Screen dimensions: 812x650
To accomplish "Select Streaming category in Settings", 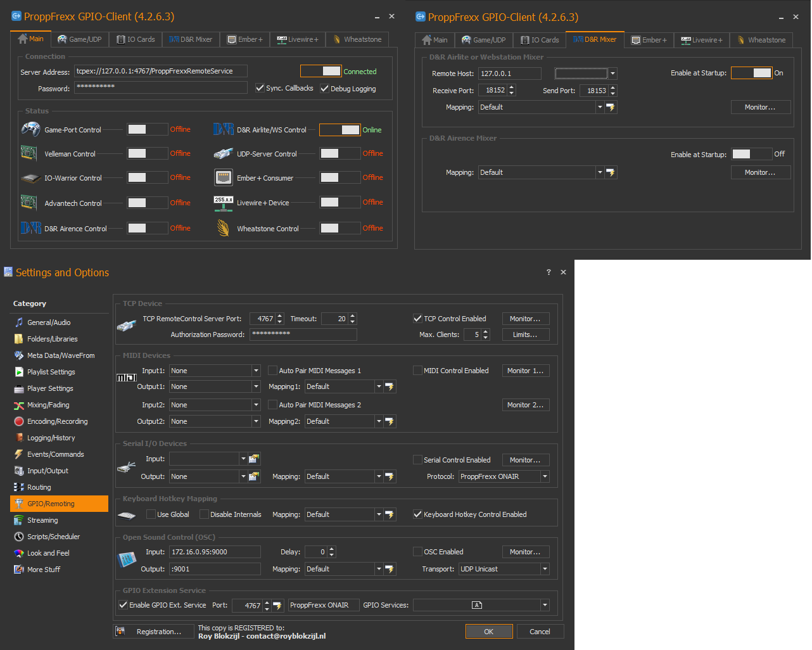I will (59, 520).
